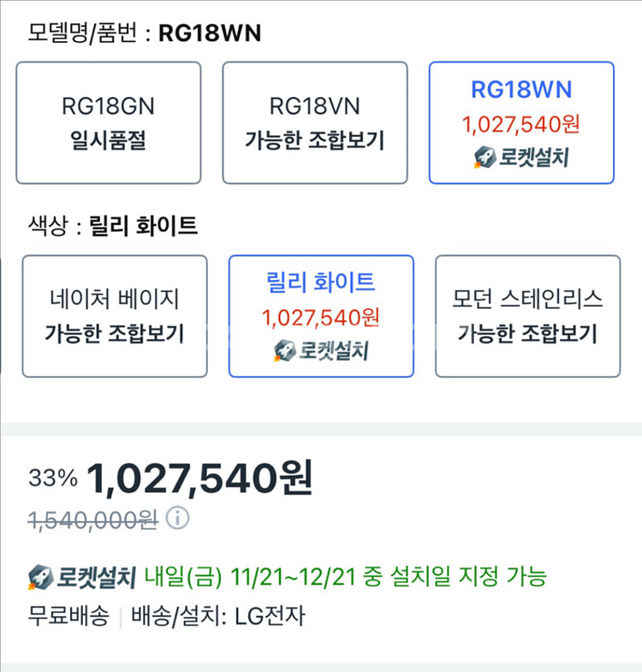Click the green installation date text

tap(346, 578)
